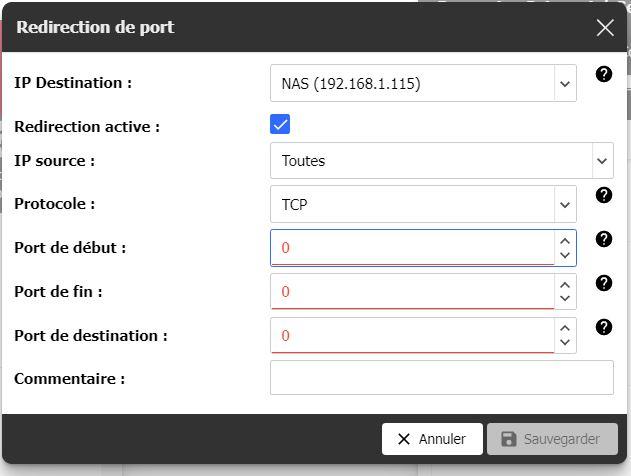
Task: Decrease the Port de début value
Action: point(565,255)
